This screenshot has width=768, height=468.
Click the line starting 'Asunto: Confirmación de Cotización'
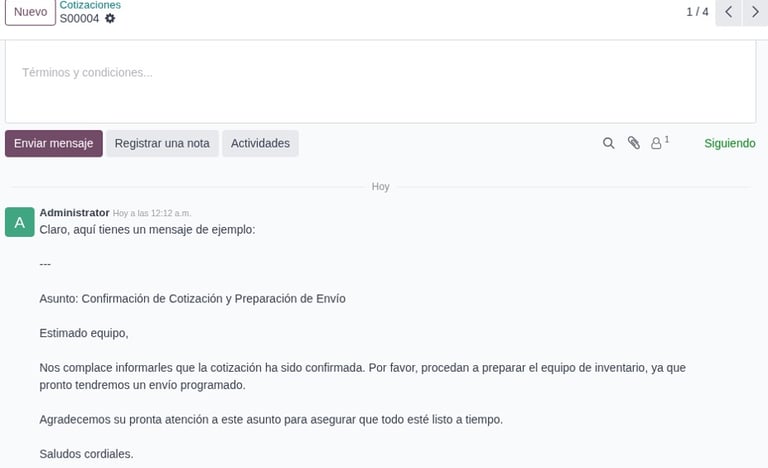(192, 298)
